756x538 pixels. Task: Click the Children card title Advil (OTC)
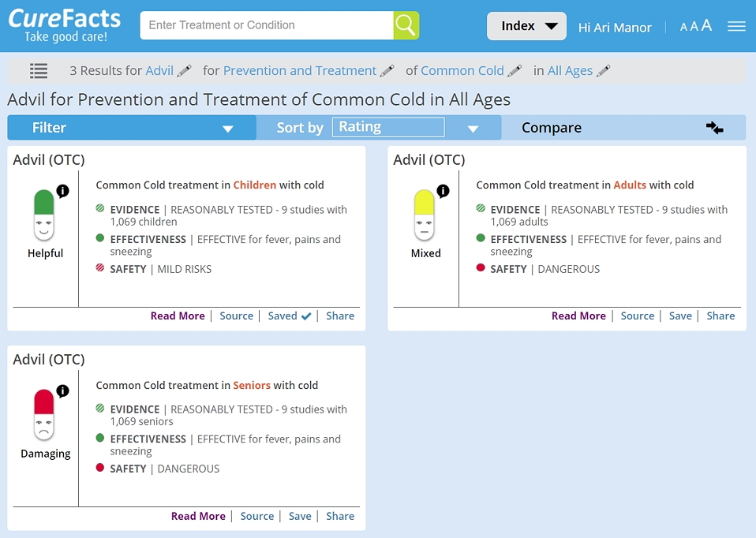pyautogui.click(x=49, y=159)
